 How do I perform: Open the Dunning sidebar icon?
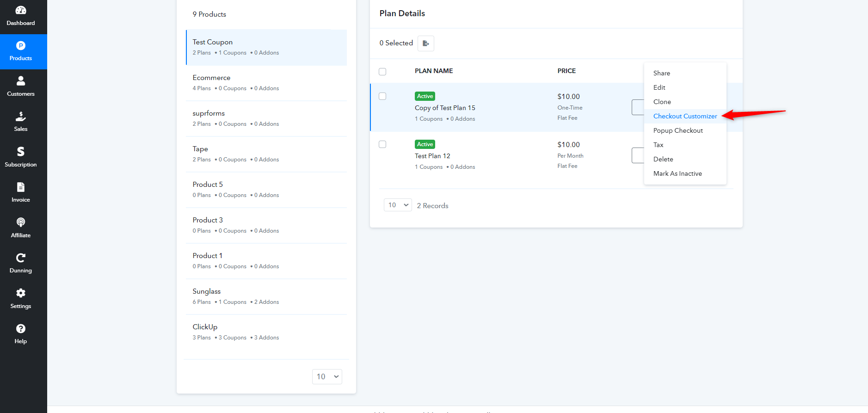click(21, 258)
